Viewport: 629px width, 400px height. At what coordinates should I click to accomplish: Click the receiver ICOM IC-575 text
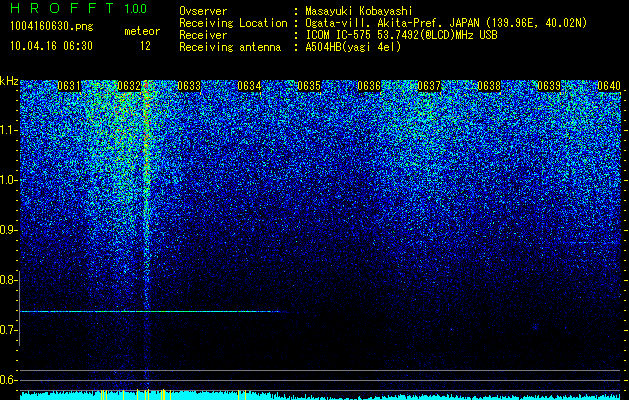tap(402, 35)
